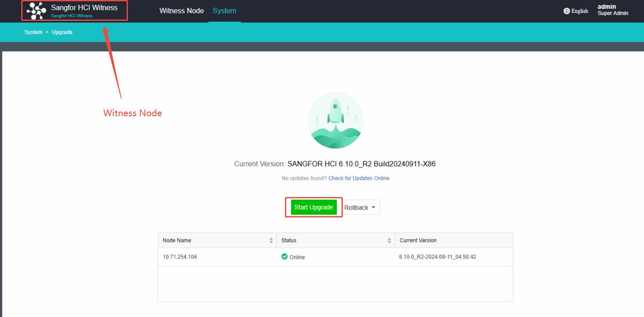Viewport: 644px width, 317px height.
Task: Click the Start Upgrade button
Action: coord(314,207)
